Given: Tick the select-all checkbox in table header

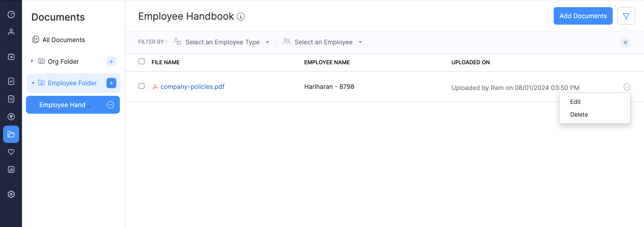Looking at the screenshot, I should (142, 62).
